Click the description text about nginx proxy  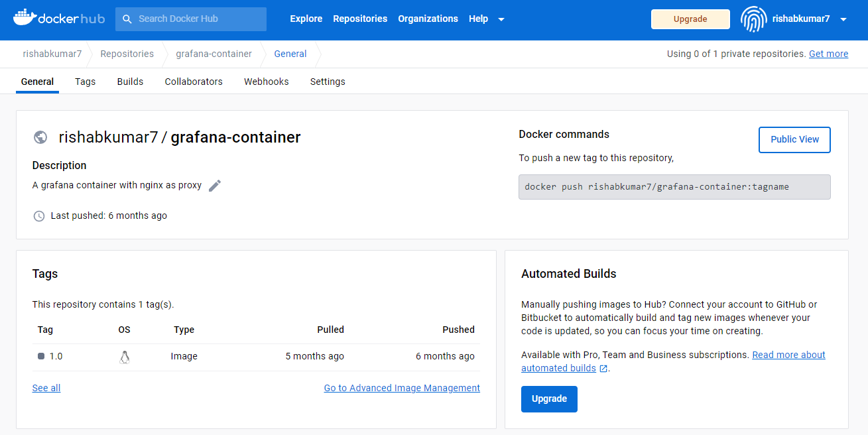tap(117, 185)
